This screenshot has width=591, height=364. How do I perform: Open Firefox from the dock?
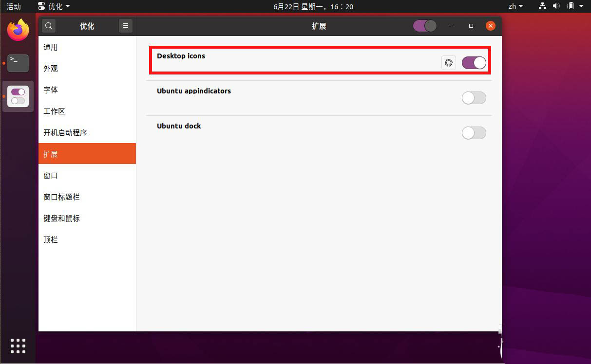point(18,30)
